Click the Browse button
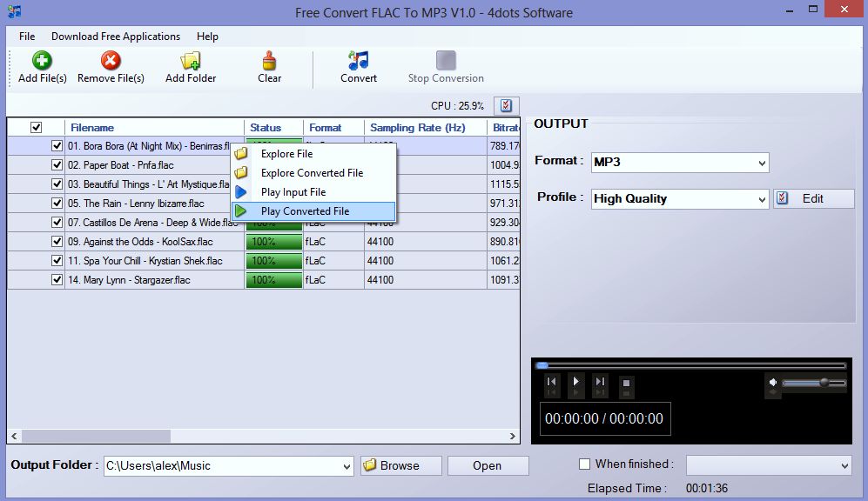868x501 pixels. click(x=401, y=465)
